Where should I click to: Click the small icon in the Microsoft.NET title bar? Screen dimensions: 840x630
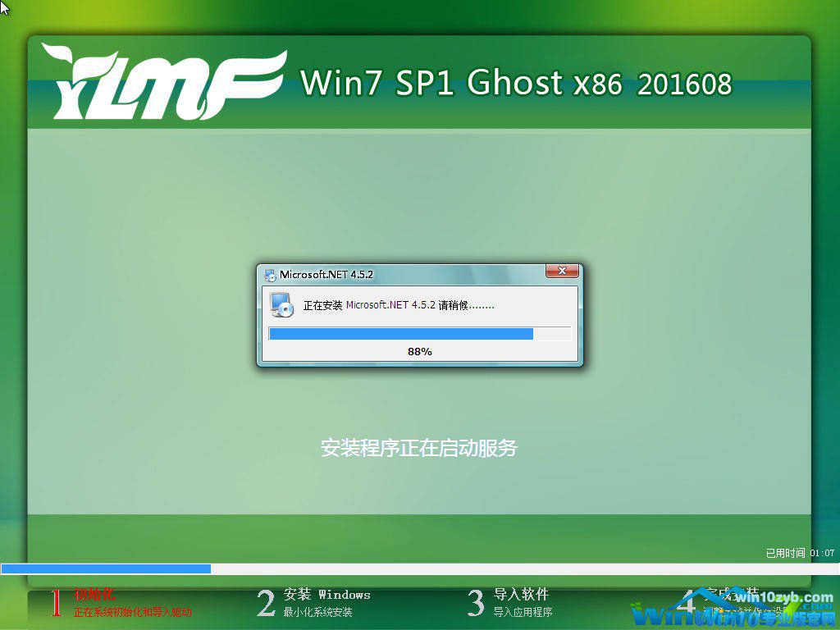[x=270, y=275]
